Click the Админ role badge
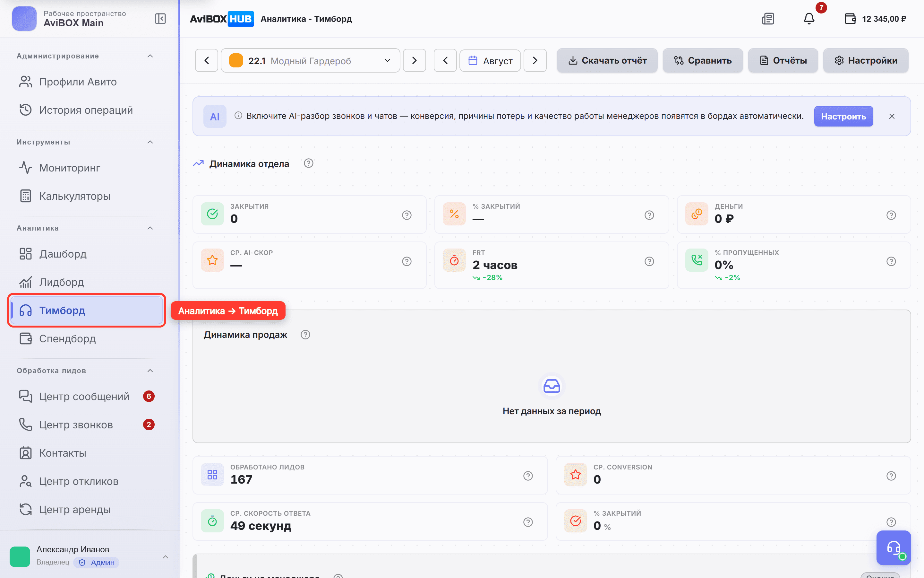The height and width of the screenshot is (578, 924). click(97, 562)
